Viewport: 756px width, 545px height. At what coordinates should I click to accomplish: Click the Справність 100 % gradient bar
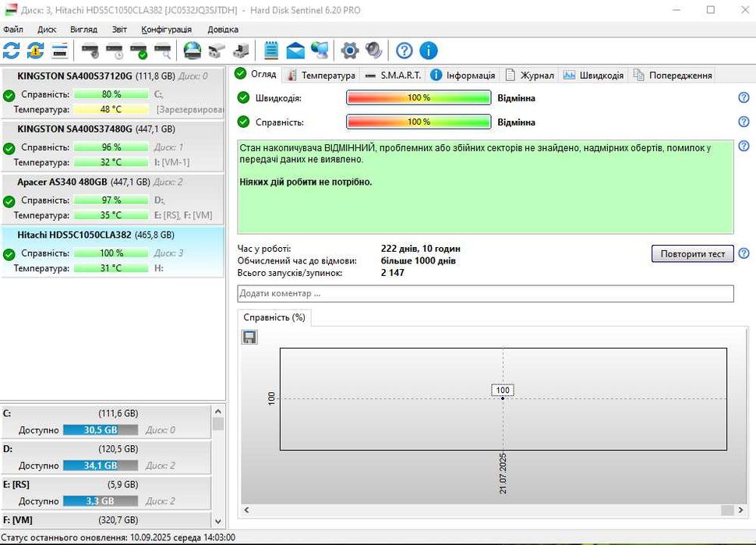(x=419, y=122)
